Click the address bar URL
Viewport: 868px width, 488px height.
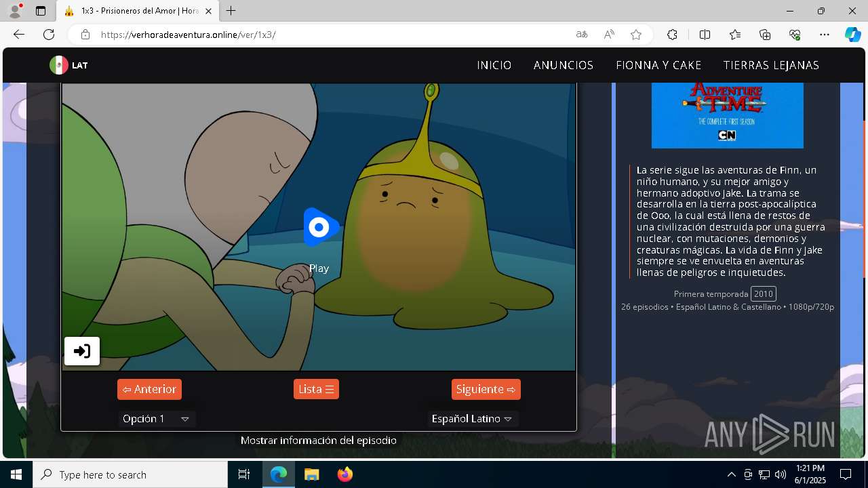[189, 35]
